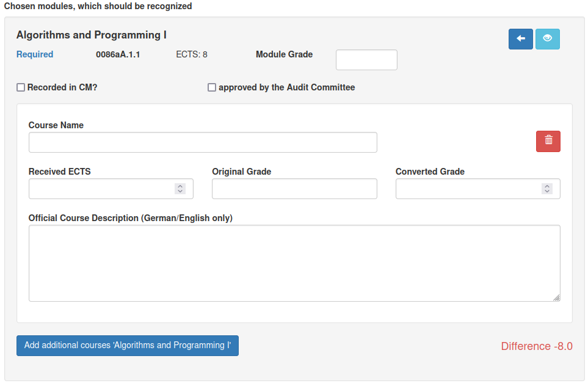
Task: Delete course with red trash icon
Action: coord(548,142)
